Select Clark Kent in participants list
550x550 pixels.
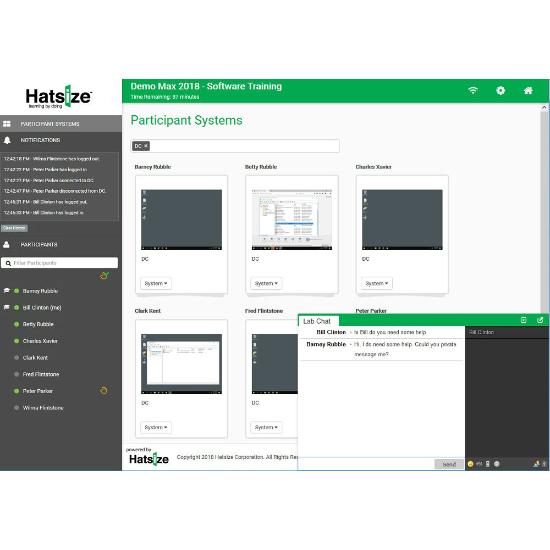(35, 357)
